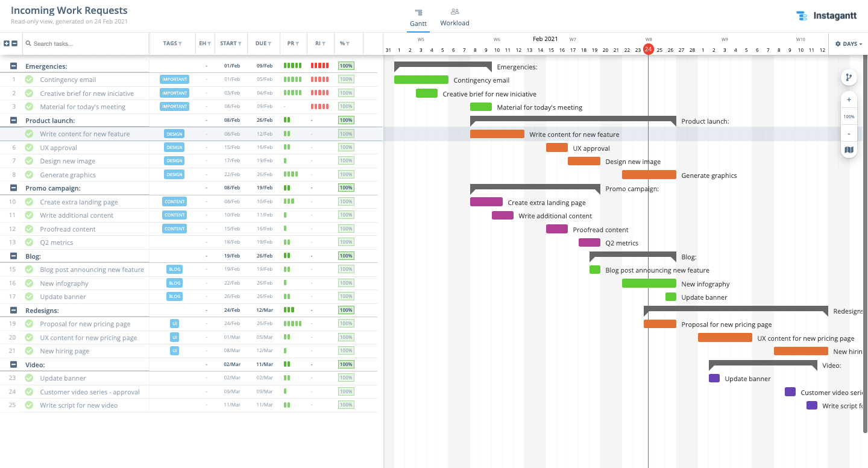Viewport: 868px width, 468px height.
Task: Open the DAYS view dropdown
Action: click(848, 43)
